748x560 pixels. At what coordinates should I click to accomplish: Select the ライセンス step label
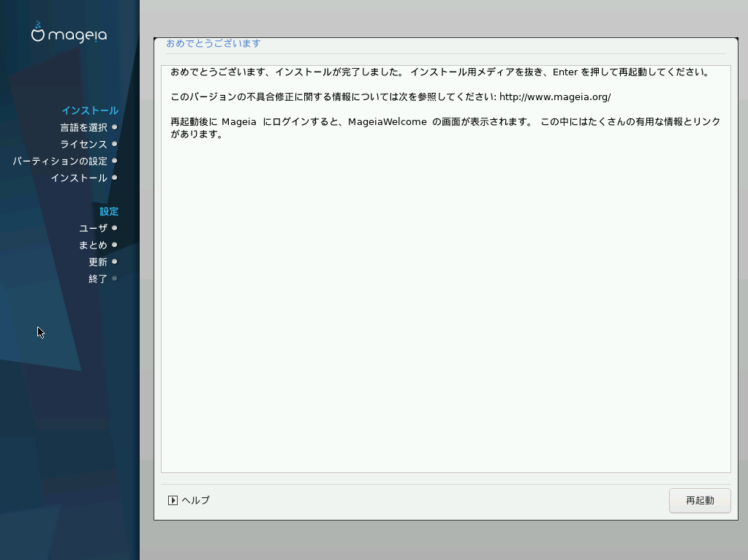coord(83,145)
